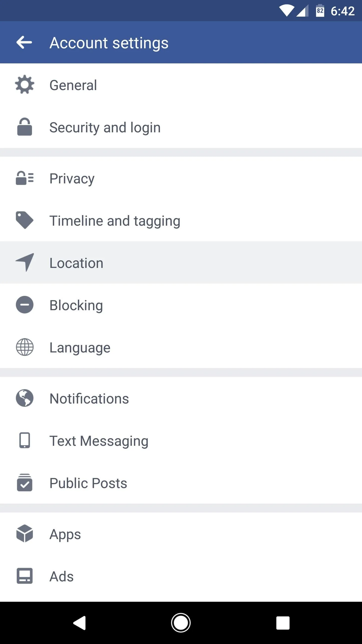
Task: Tap the Text Messaging phone icon
Action: (x=25, y=440)
